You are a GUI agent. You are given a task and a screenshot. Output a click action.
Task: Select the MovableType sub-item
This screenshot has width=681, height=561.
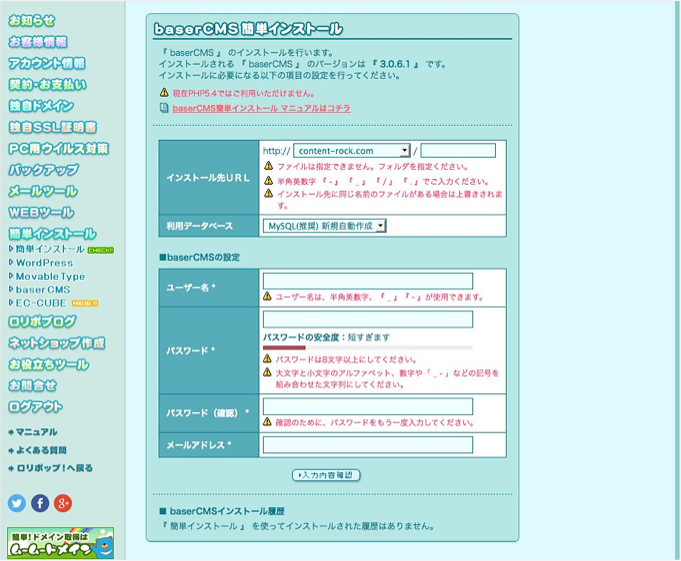(50, 276)
